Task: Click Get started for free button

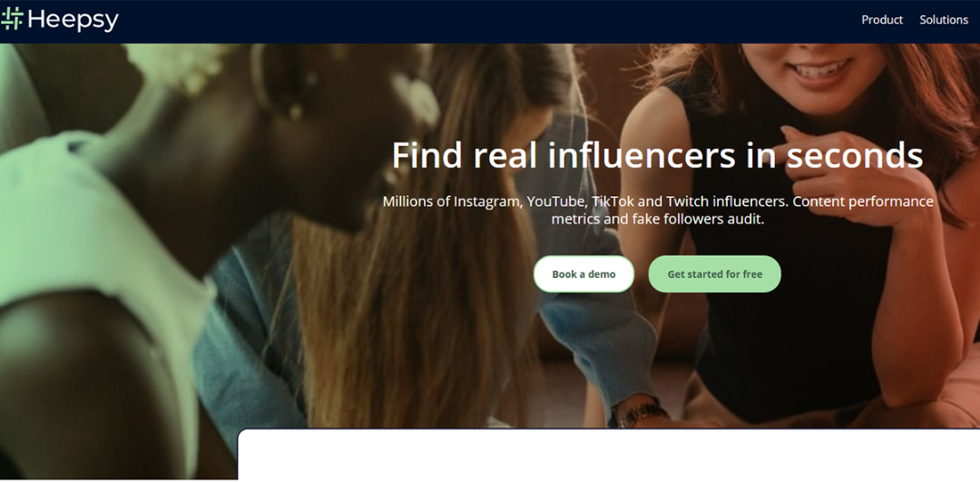Action: coord(714,274)
